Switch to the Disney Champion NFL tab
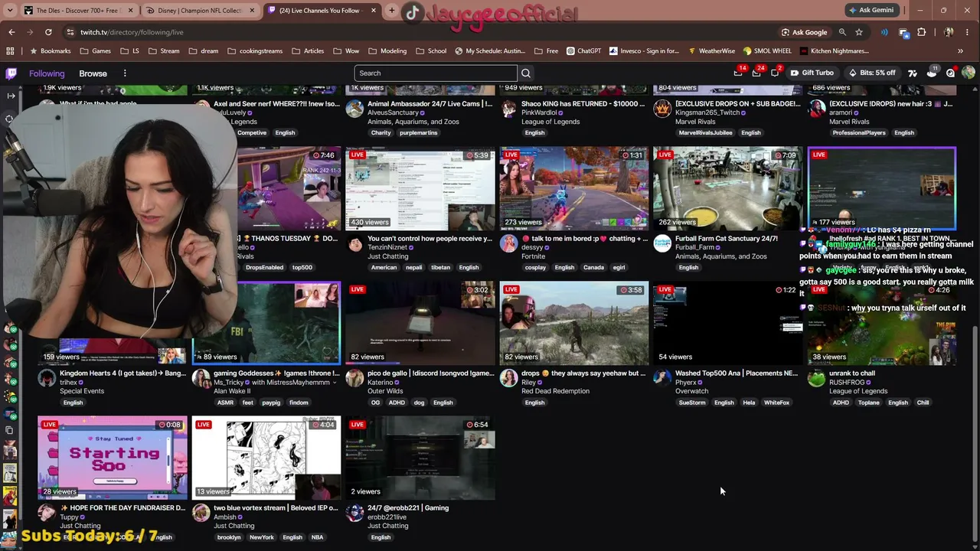Viewport: 980px width, 551px height. point(201,11)
